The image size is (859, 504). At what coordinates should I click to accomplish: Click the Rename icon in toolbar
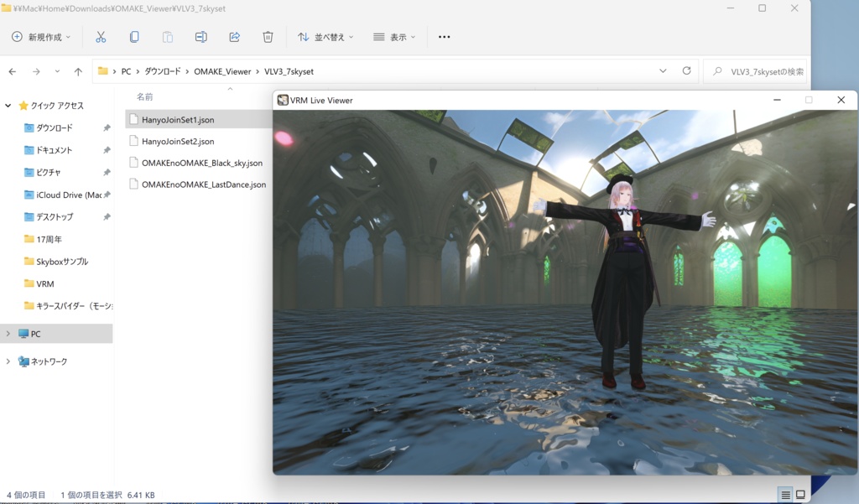[x=200, y=37]
